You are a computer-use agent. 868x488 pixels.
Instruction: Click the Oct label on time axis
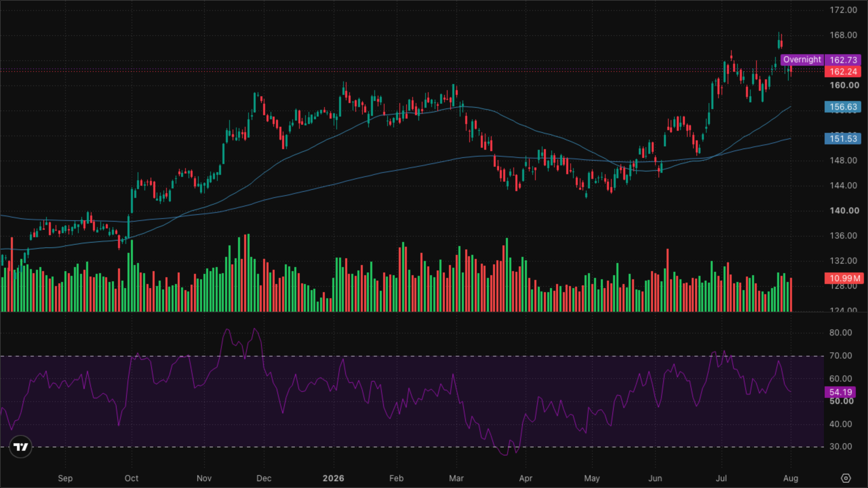[x=131, y=478]
